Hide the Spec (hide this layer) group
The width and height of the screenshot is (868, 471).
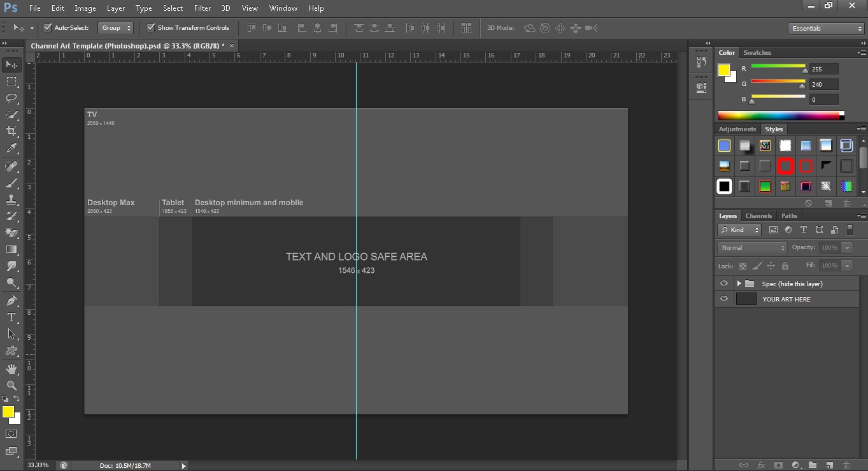[x=723, y=284]
